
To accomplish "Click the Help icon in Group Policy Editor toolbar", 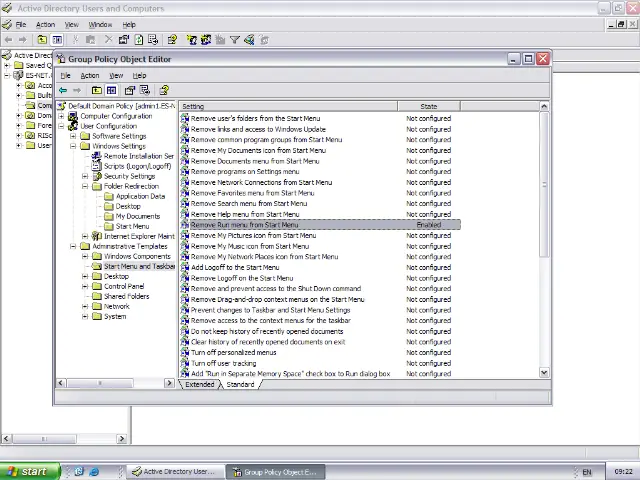I will click(x=164, y=90).
